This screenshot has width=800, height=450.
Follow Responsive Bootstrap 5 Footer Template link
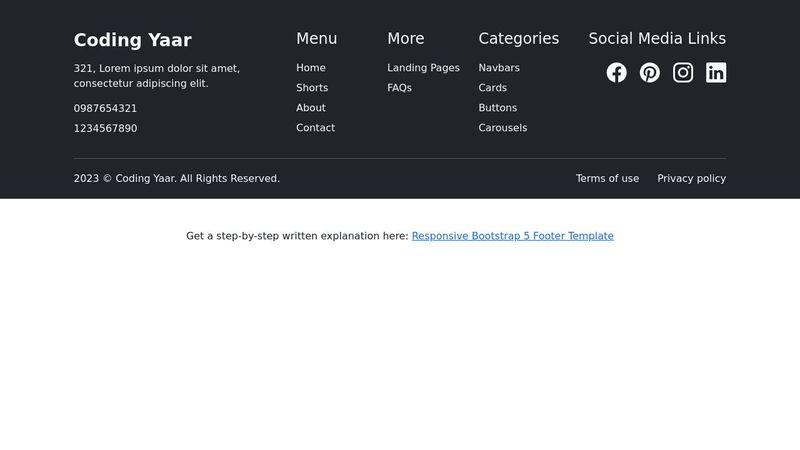point(512,236)
